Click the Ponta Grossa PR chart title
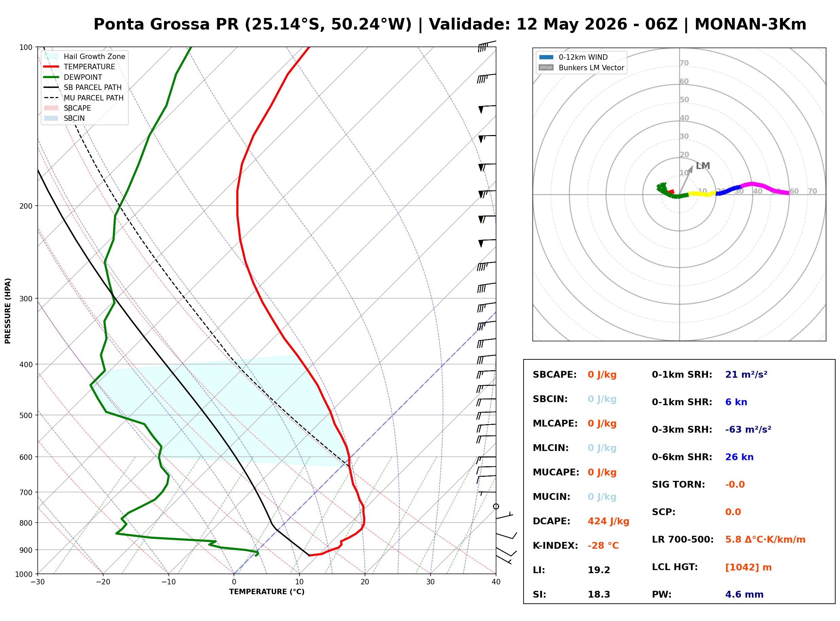 click(450, 24)
